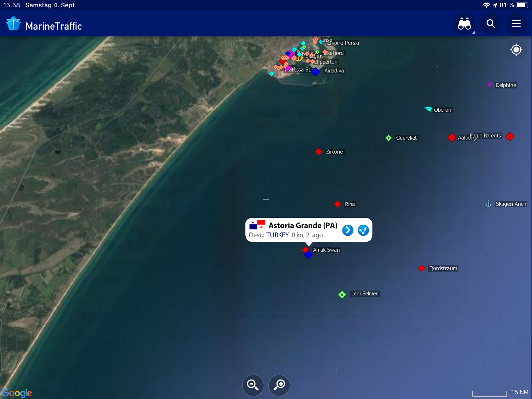Center map on my location
Viewport: 532px width, 399px height.
(x=516, y=50)
